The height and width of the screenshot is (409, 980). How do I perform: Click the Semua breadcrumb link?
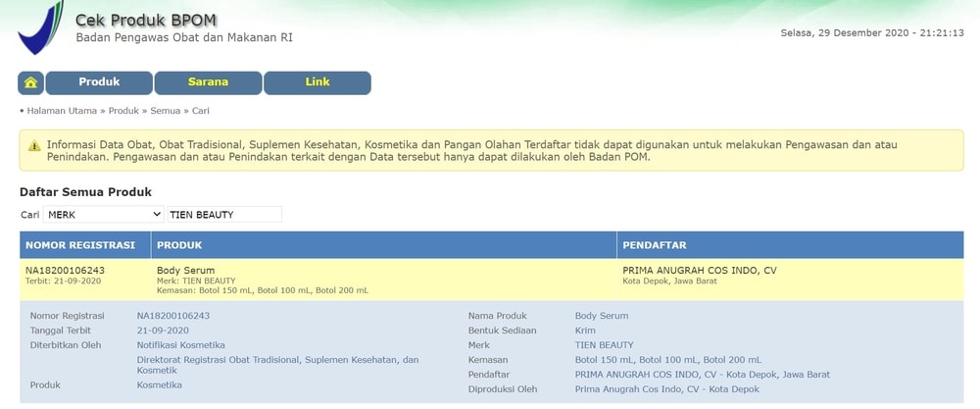pyautogui.click(x=165, y=111)
